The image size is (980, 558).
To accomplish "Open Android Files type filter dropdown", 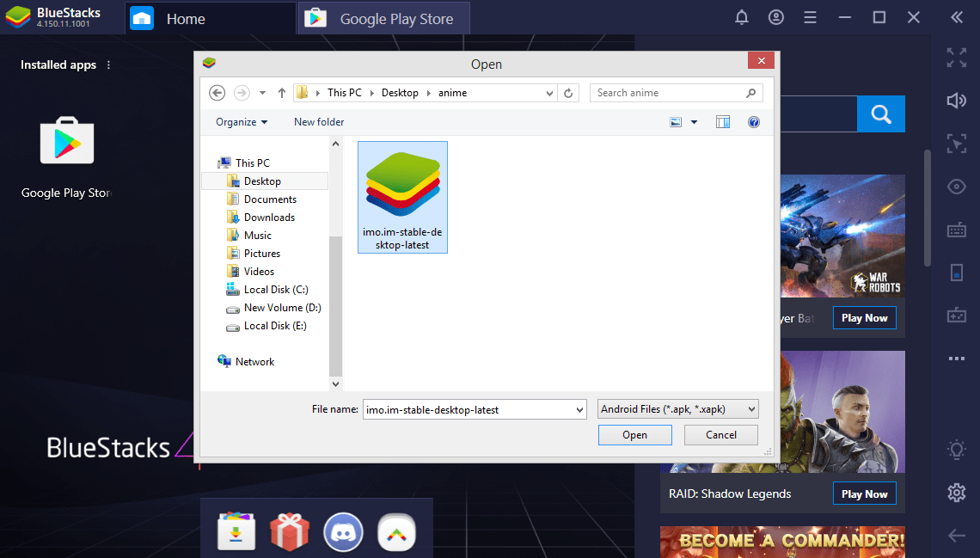I will click(677, 409).
